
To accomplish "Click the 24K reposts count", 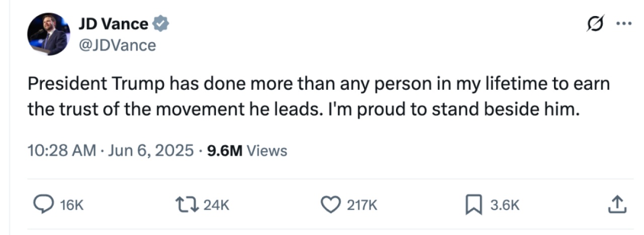I will (x=216, y=205).
